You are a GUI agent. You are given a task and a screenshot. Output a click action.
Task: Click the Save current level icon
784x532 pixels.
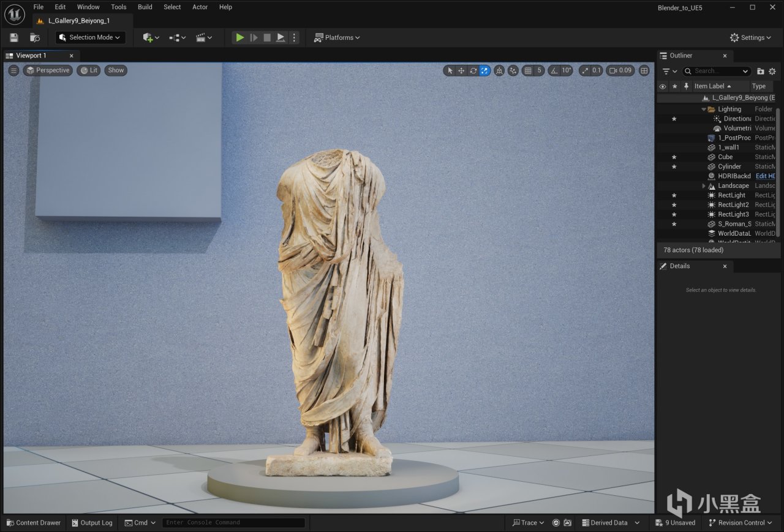pos(14,37)
